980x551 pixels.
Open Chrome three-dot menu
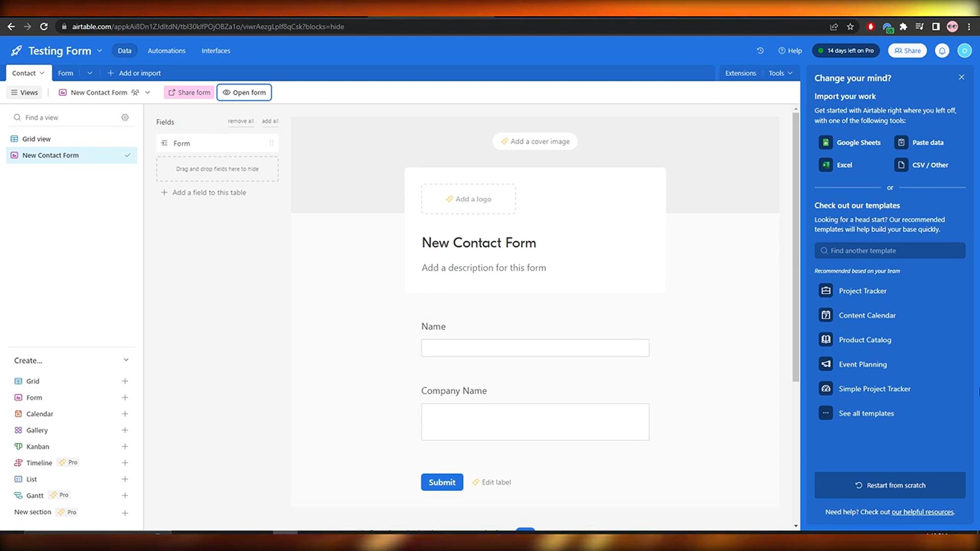tap(969, 27)
